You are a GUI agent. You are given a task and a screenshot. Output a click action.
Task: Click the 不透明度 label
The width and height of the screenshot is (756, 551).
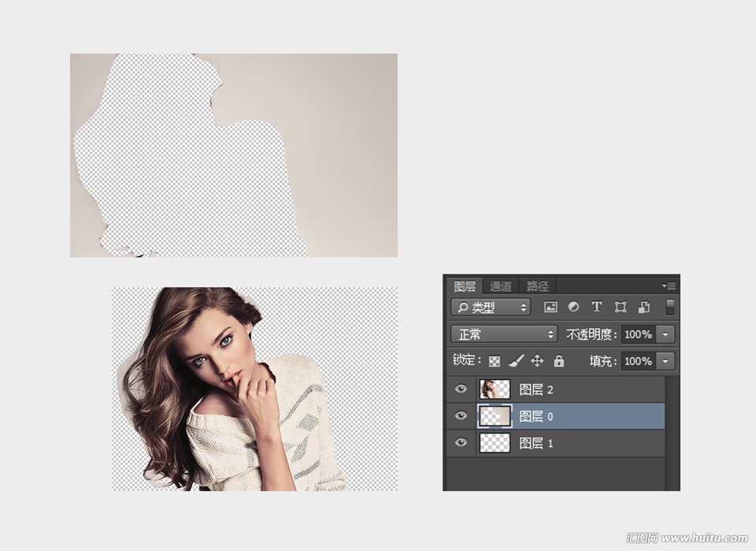591,335
